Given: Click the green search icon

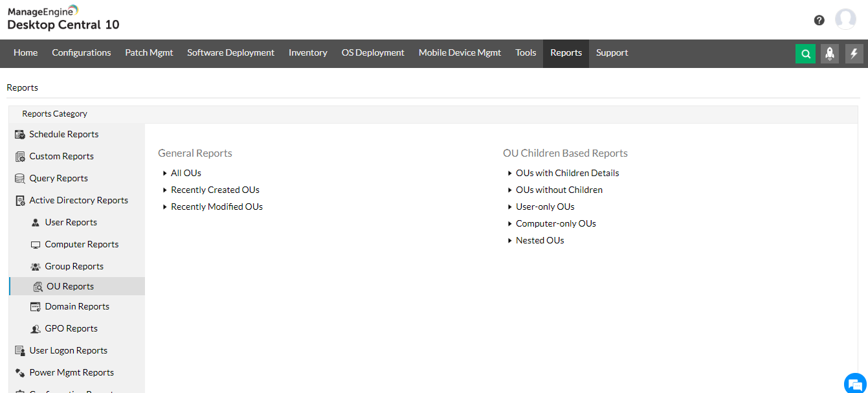Looking at the screenshot, I should point(805,54).
